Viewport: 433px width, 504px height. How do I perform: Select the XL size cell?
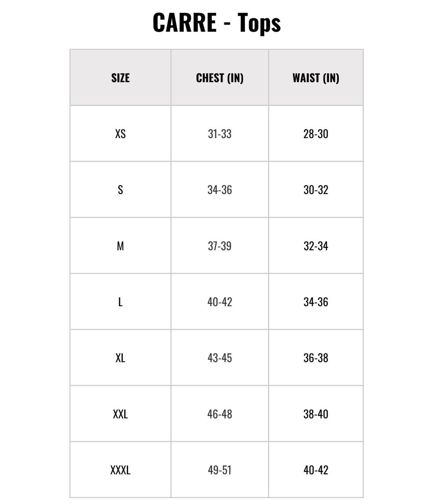coord(121,358)
